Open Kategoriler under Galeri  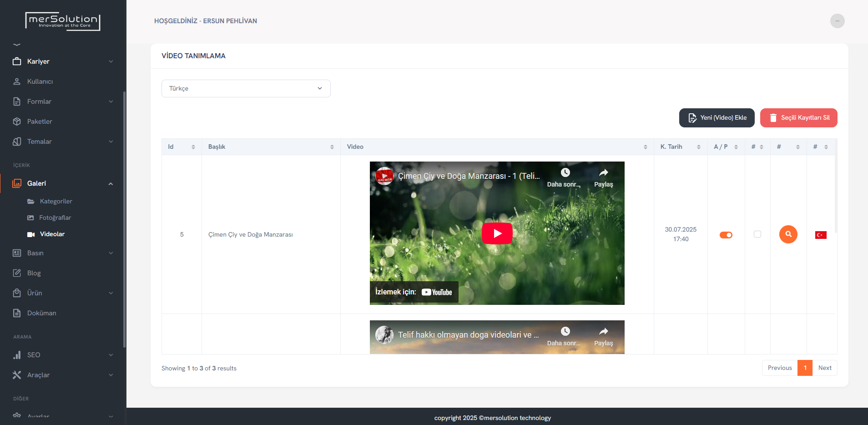[56, 201]
